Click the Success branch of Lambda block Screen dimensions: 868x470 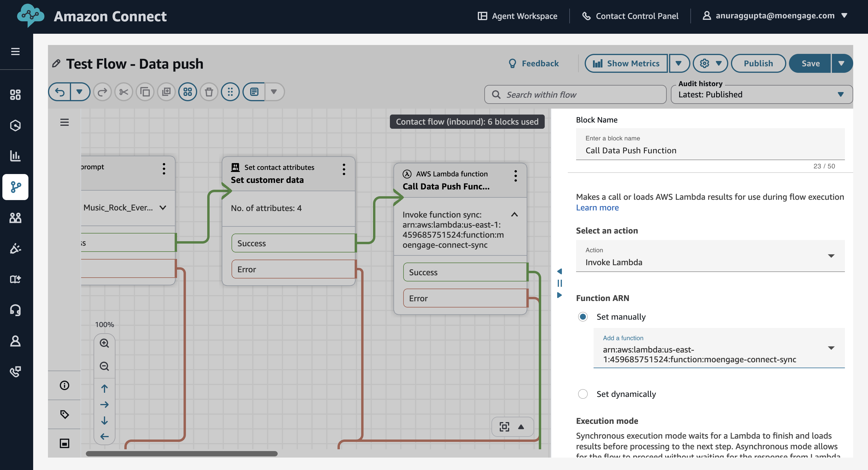click(465, 272)
